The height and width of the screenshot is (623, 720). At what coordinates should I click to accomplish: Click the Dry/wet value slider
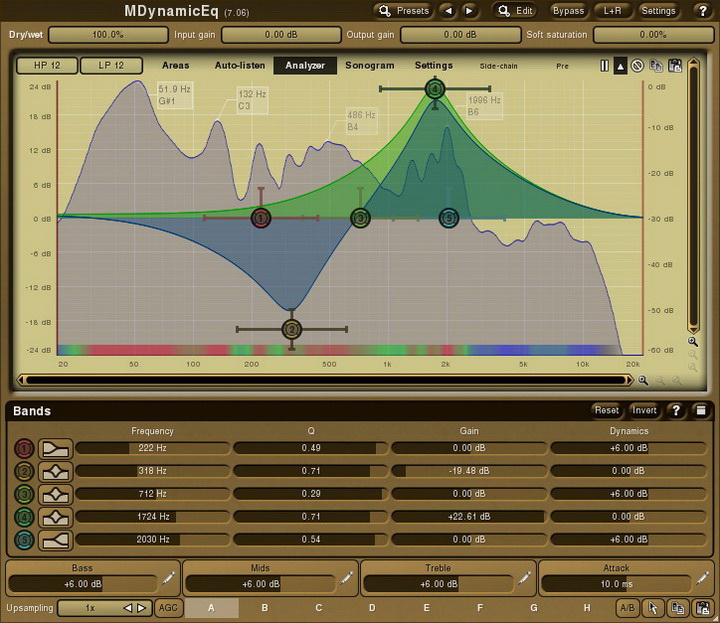click(108, 34)
